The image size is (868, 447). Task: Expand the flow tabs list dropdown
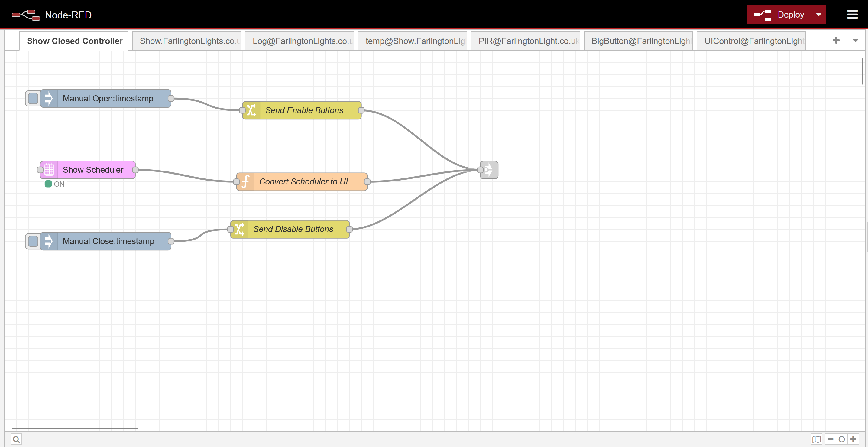(x=855, y=41)
